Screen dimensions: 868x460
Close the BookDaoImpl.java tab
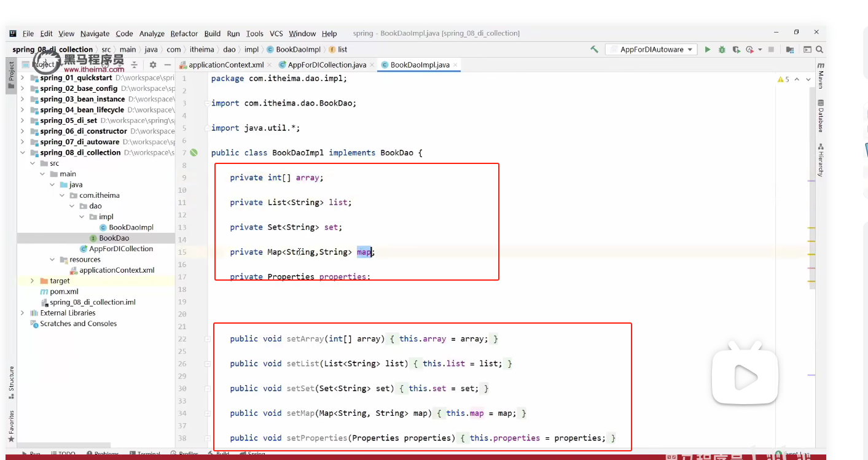pyautogui.click(x=455, y=65)
